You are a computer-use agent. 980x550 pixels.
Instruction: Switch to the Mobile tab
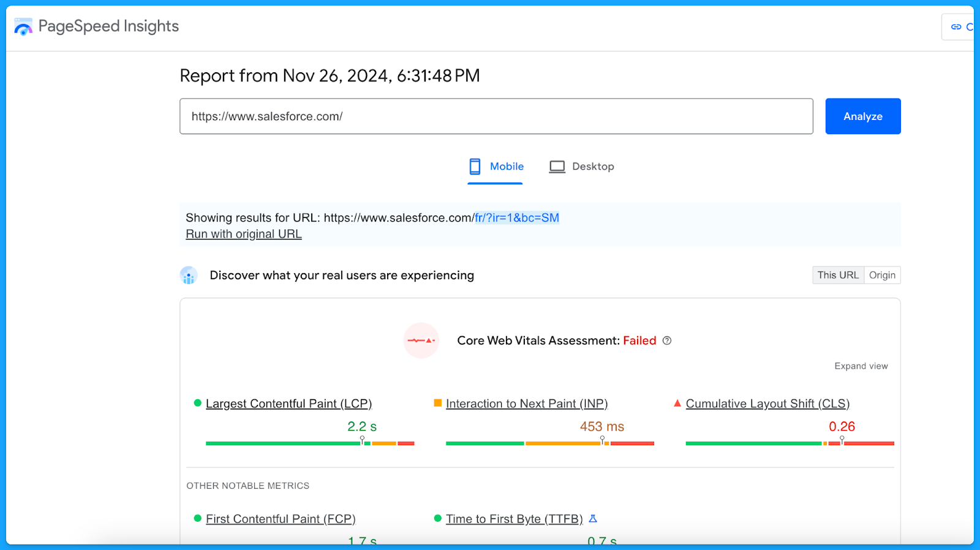tap(496, 167)
